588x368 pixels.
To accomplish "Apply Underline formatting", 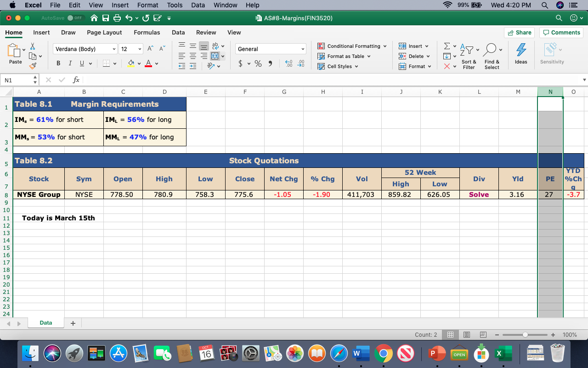I will pyautogui.click(x=82, y=63).
